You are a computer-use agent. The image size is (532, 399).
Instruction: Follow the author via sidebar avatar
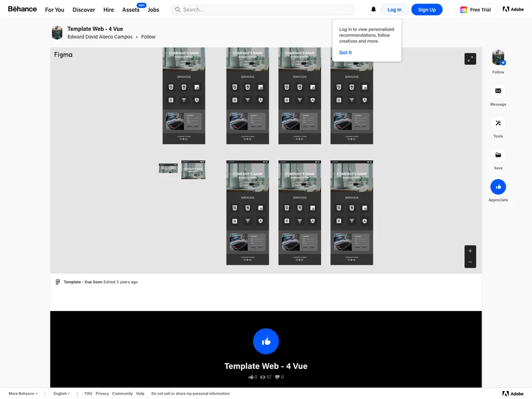pos(498,57)
